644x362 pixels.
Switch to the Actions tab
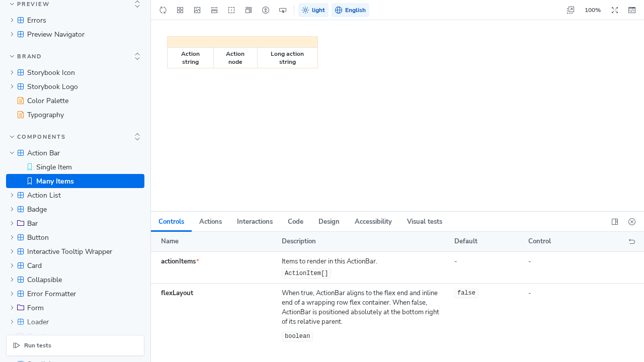210,222
